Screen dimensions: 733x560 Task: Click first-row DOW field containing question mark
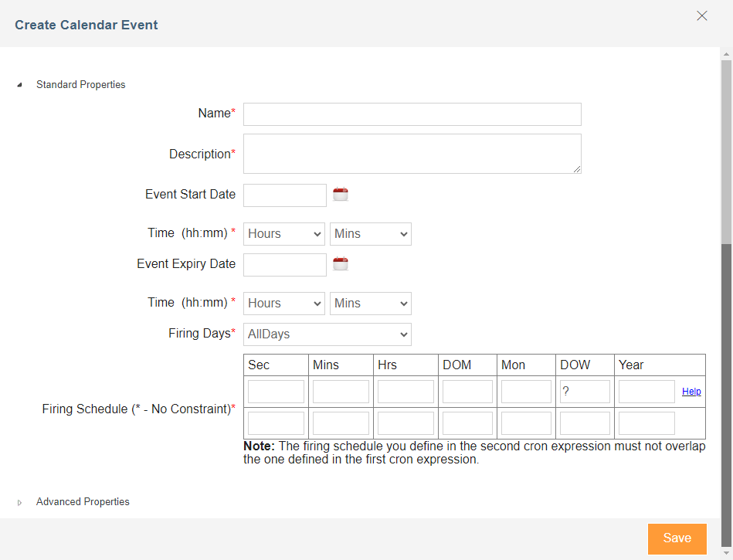pos(585,392)
